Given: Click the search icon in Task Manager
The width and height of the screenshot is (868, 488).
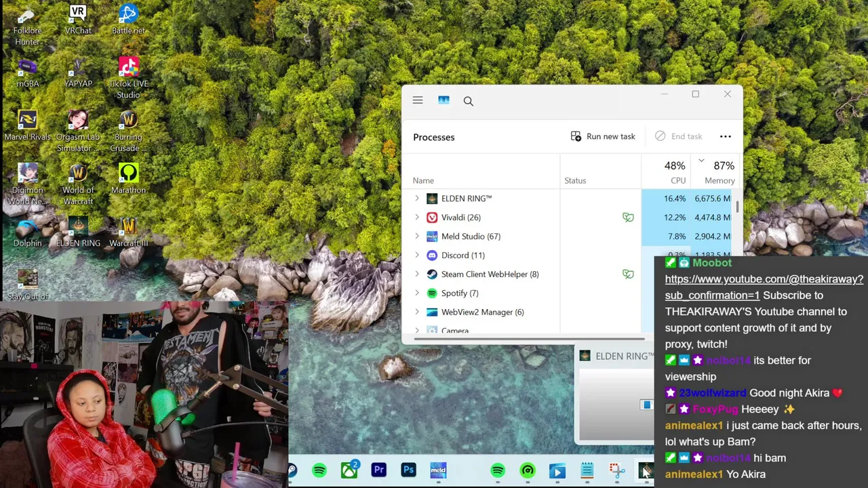Looking at the screenshot, I should pos(468,101).
